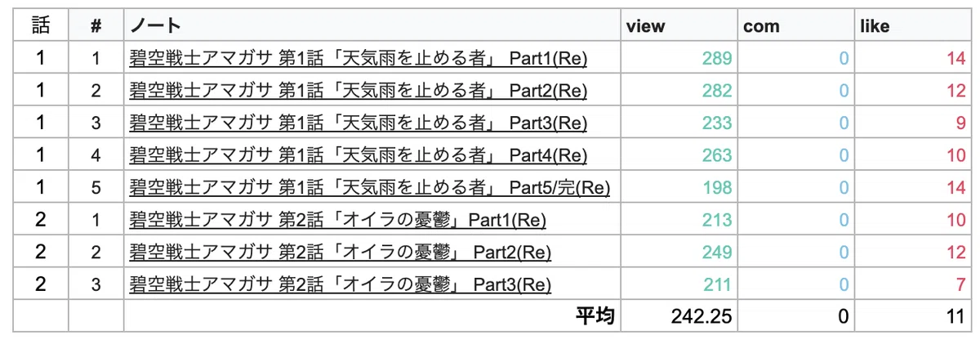Click the average like value 11
This screenshot has height=340, width=980.
[x=957, y=316]
